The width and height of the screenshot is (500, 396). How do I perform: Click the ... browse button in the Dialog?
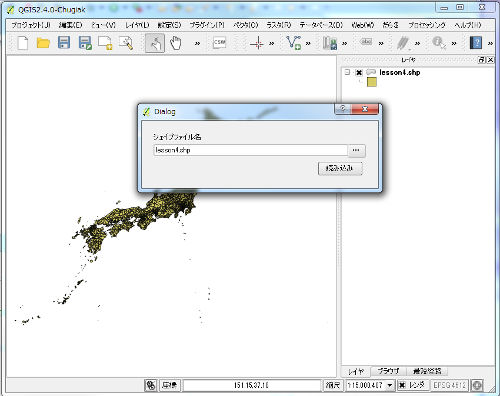(356, 150)
